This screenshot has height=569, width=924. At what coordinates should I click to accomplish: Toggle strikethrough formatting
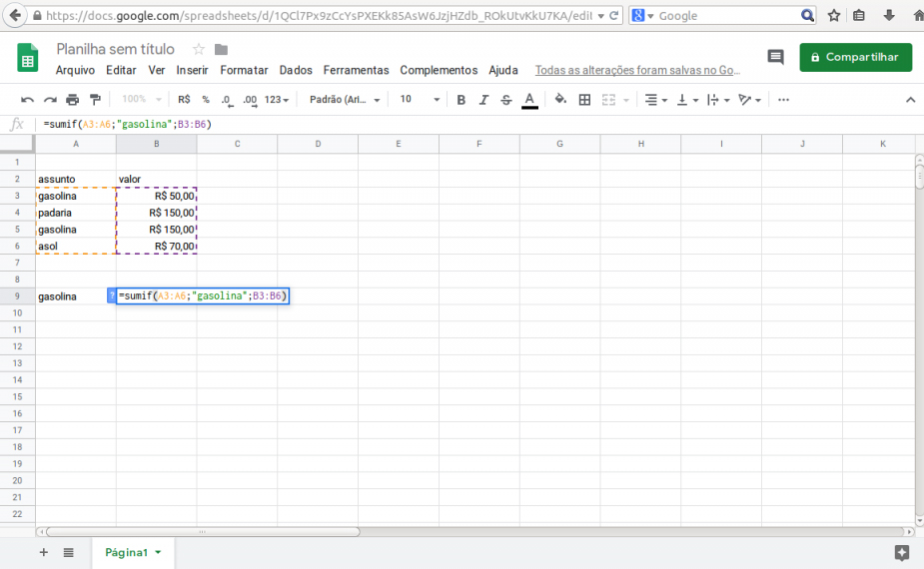pyautogui.click(x=506, y=100)
